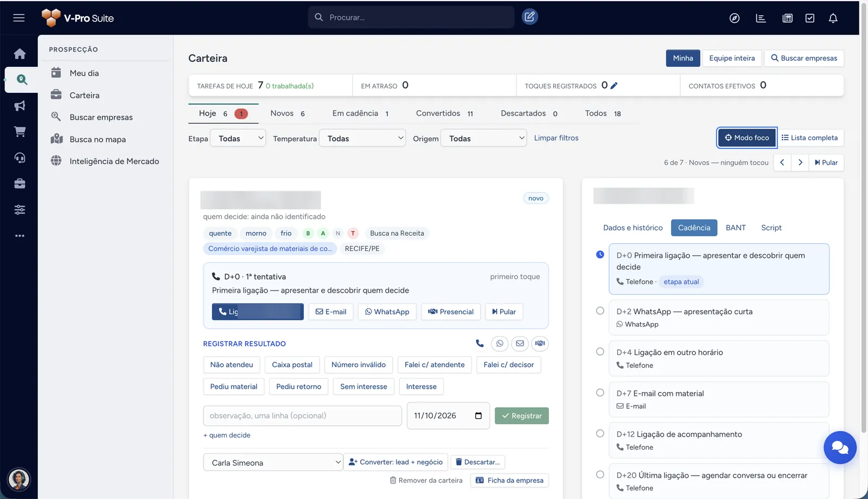Open the hamburger menu icon

[19, 18]
